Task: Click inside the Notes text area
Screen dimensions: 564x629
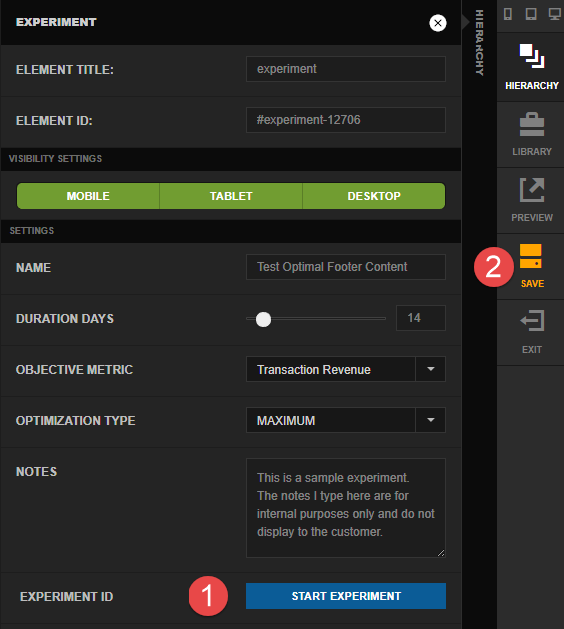Action: (346, 508)
